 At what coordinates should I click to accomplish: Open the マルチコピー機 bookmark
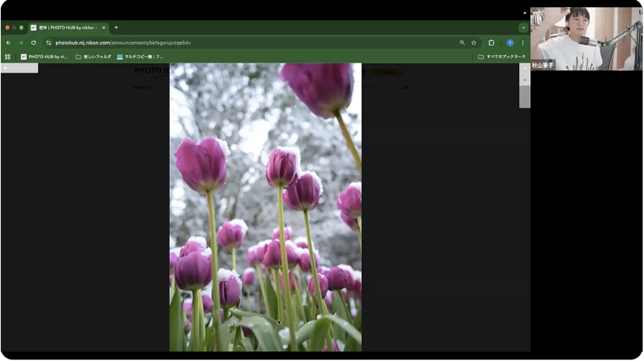click(140, 57)
